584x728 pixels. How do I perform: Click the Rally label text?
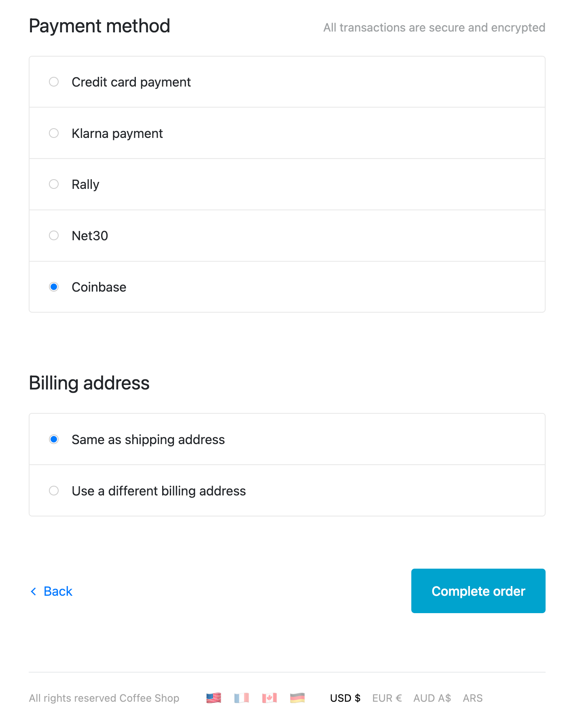pyautogui.click(x=85, y=184)
